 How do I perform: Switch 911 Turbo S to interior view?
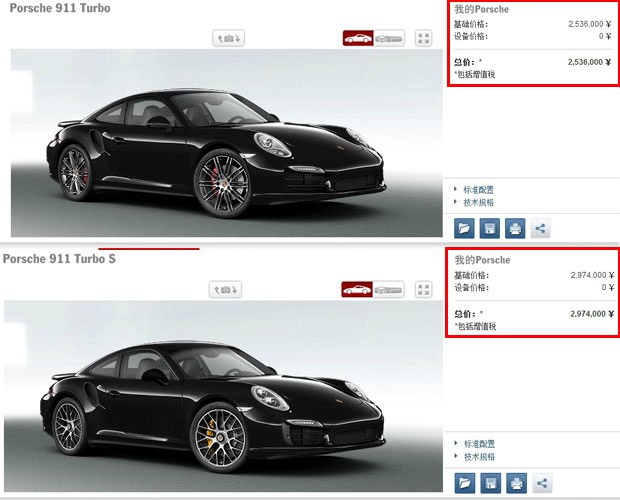[x=389, y=289]
